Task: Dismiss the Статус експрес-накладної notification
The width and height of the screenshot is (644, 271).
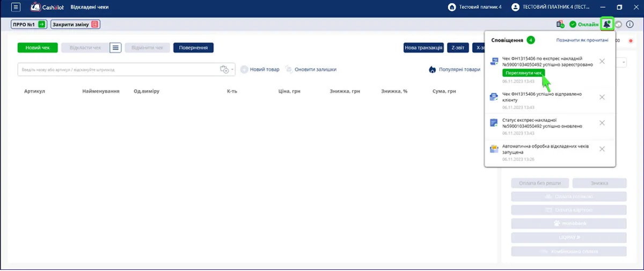Action: [x=602, y=123]
